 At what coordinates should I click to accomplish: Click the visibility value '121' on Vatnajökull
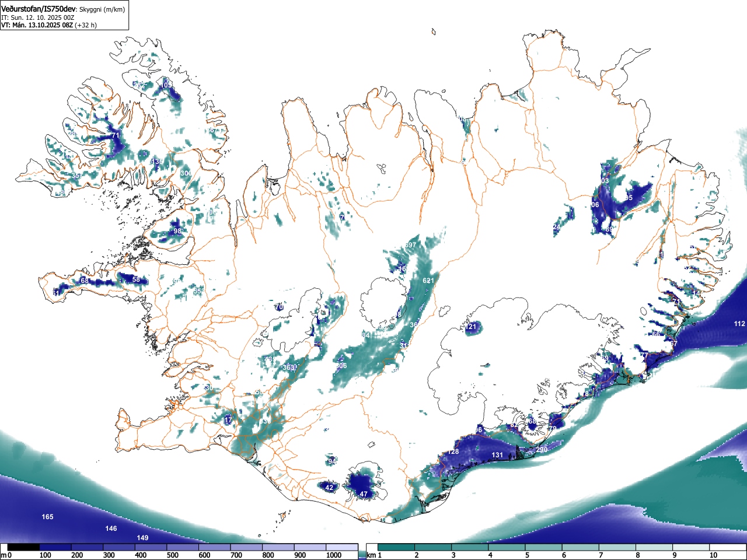(x=471, y=327)
